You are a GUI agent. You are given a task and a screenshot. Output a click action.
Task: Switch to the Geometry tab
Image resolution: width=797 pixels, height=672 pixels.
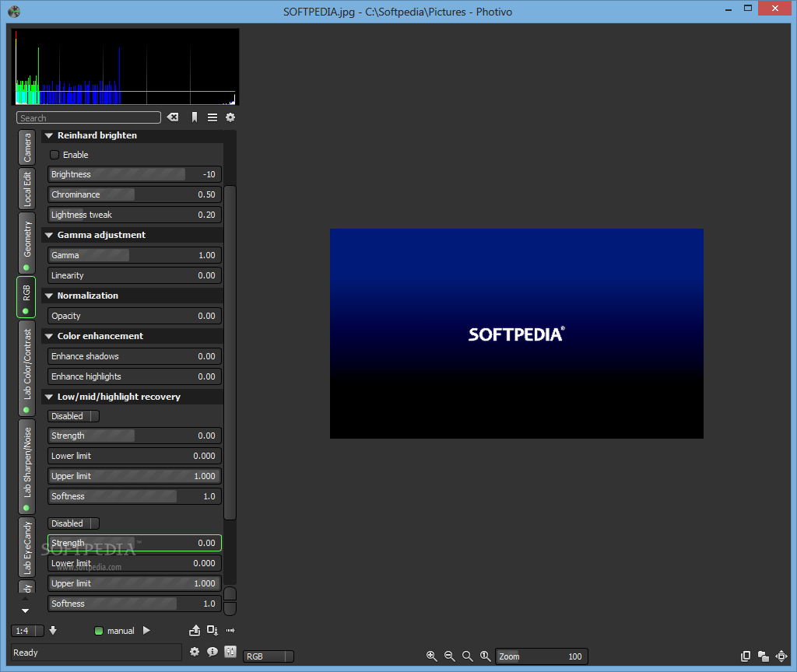click(x=27, y=243)
